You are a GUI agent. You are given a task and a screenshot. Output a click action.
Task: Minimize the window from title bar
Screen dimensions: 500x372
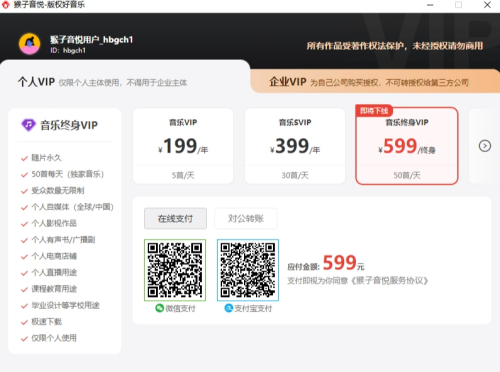point(430,5)
